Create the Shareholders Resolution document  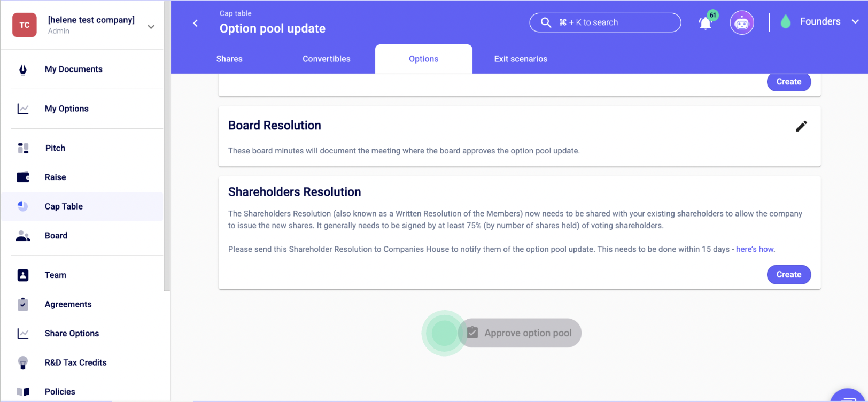pyautogui.click(x=789, y=275)
